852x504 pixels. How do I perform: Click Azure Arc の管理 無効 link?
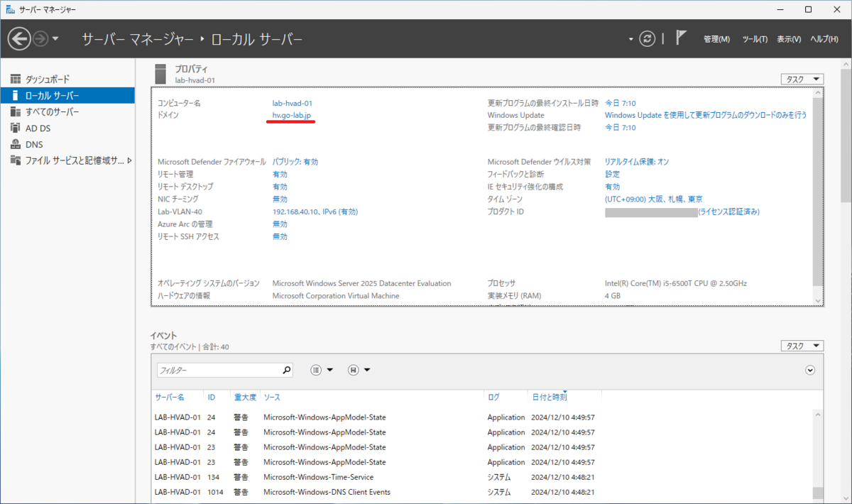coord(280,224)
